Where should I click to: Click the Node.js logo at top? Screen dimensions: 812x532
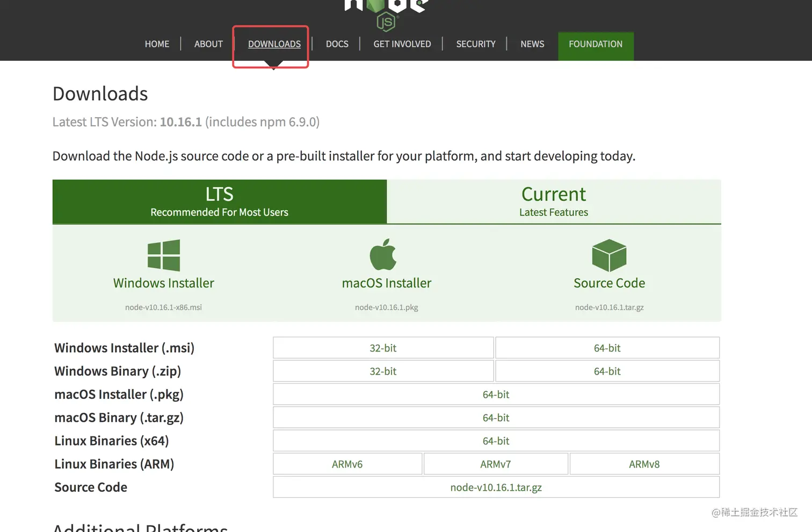point(386,15)
